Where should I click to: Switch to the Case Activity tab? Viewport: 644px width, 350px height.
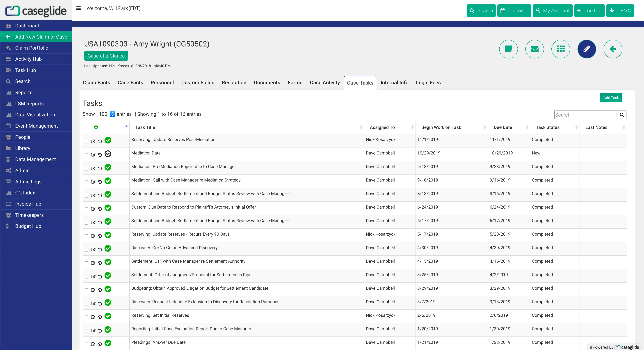[324, 83]
